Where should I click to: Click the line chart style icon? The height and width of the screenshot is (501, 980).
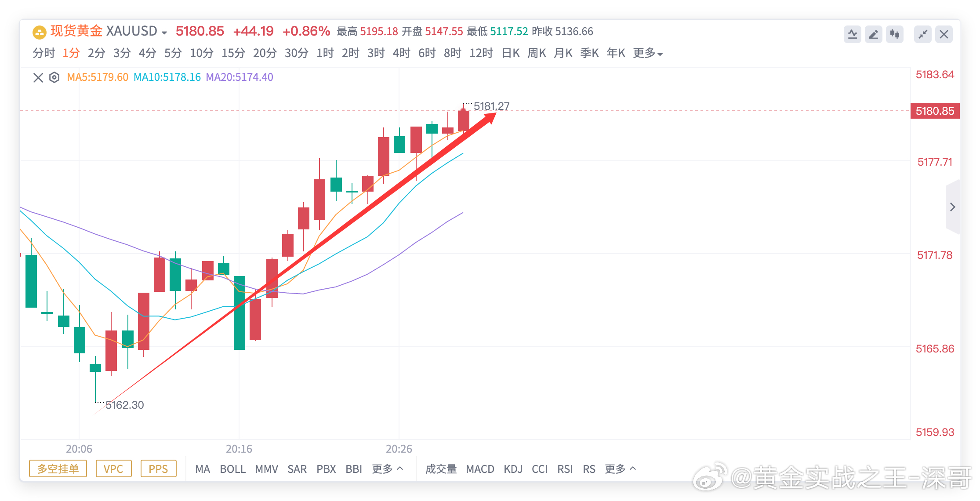pyautogui.click(x=853, y=34)
